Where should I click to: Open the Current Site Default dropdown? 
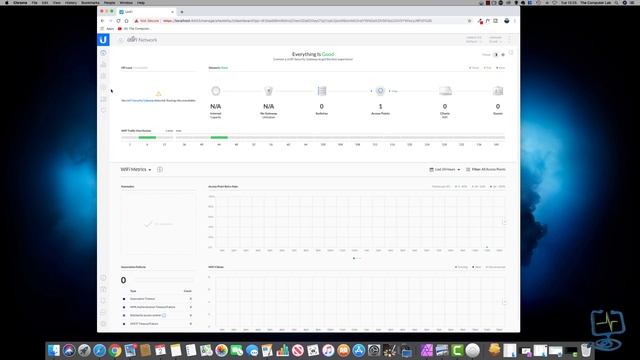click(473, 40)
